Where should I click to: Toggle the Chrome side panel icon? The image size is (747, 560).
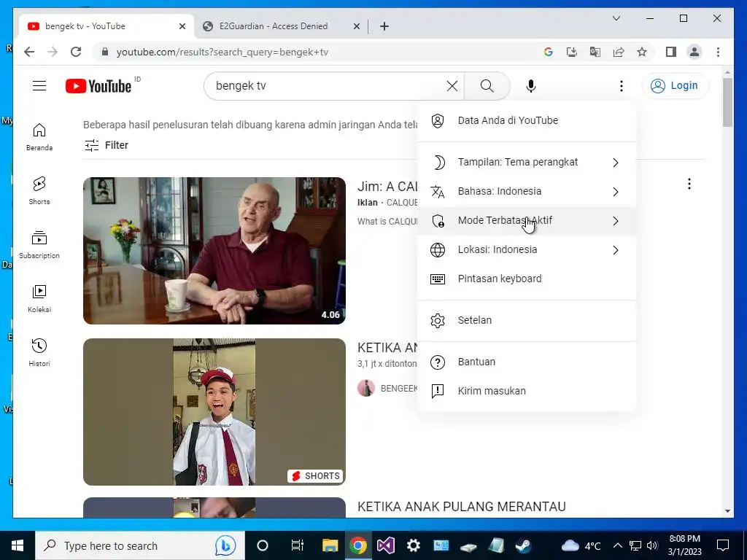671,52
